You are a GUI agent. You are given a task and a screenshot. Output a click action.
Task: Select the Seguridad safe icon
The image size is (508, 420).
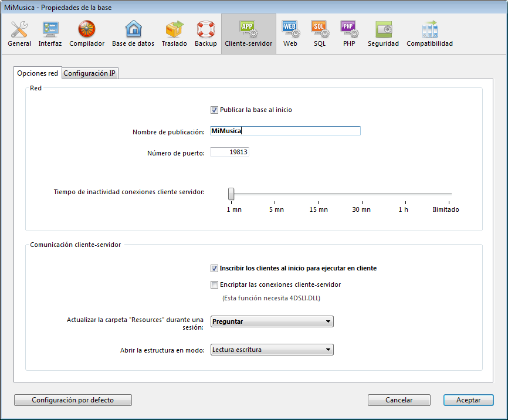383,33
